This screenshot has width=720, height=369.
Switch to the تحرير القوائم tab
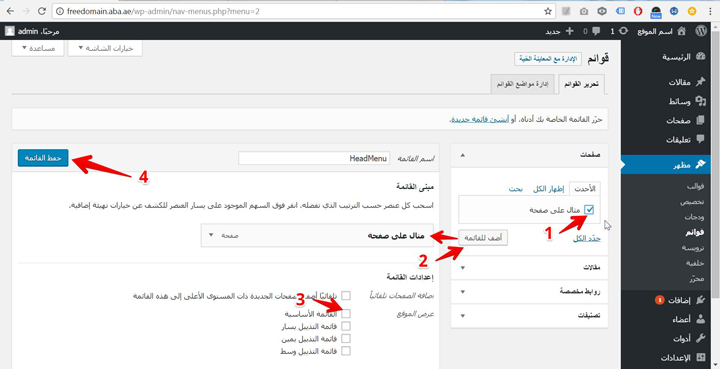[x=581, y=84]
